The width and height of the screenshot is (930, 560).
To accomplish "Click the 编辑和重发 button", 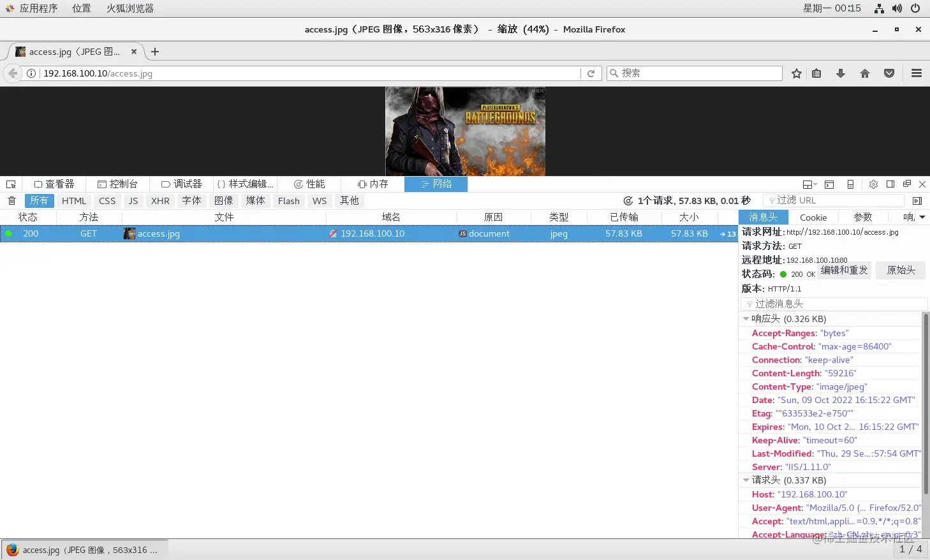I will click(x=845, y=270).
